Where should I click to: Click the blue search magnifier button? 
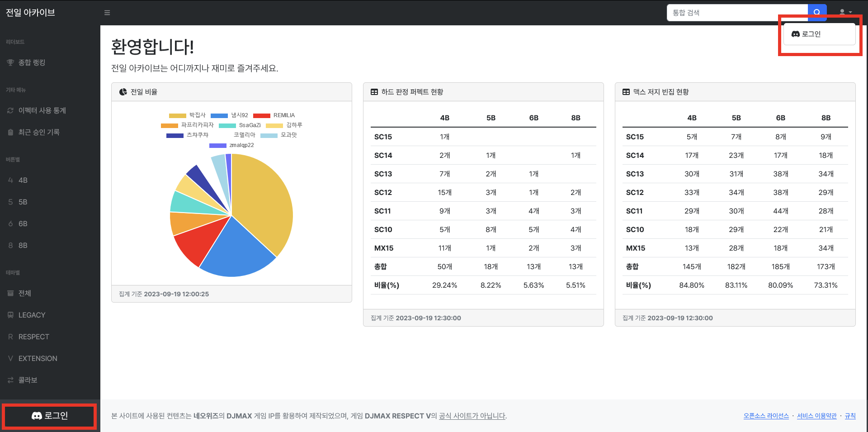[x=817, y=13]
